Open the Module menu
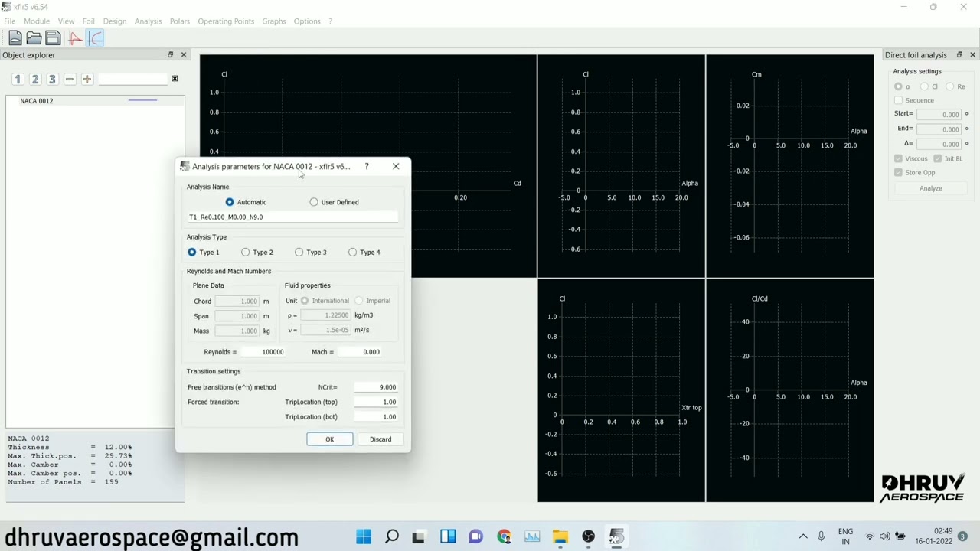Viewport: 980px width, 551px height. (37, 21)
